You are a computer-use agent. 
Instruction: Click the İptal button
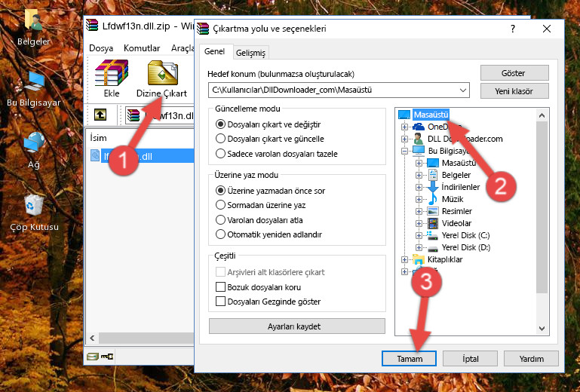[x=470, y=359]
